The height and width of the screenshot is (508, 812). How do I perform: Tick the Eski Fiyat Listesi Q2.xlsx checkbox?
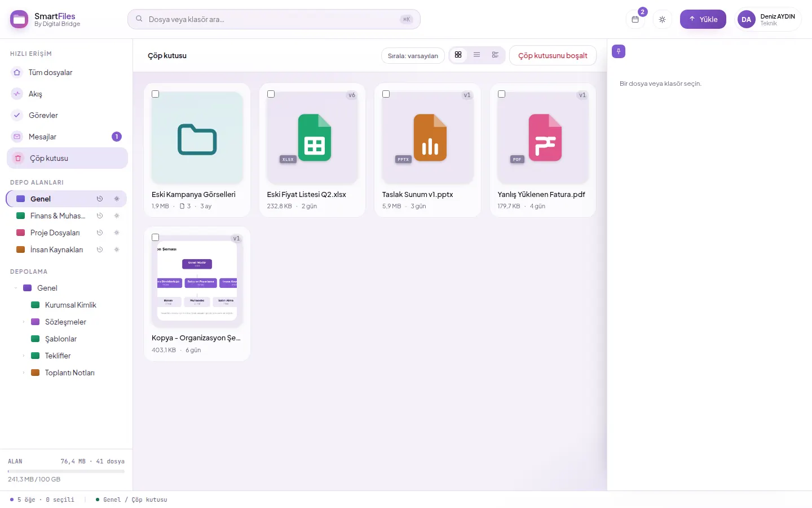271,94
